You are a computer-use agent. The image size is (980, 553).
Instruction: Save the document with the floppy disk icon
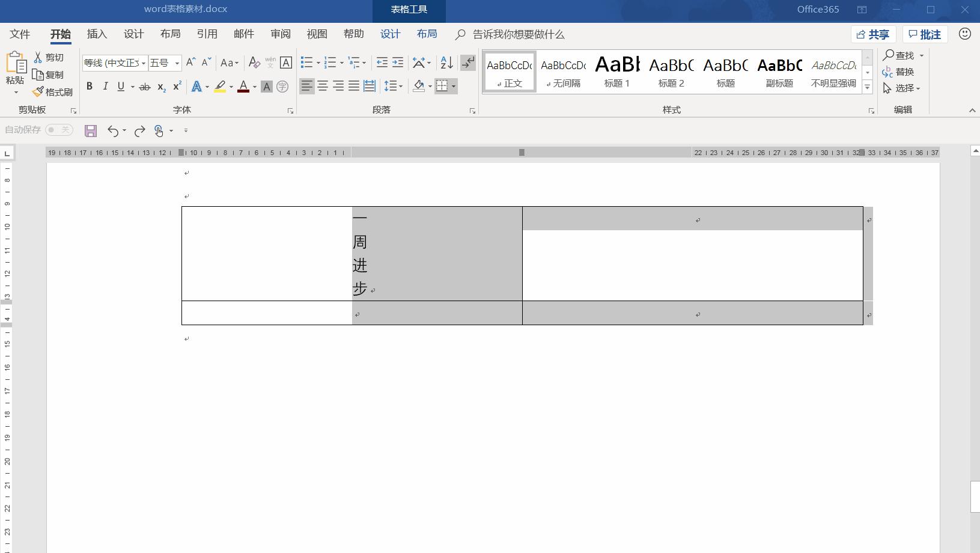(x=91, y=130)
